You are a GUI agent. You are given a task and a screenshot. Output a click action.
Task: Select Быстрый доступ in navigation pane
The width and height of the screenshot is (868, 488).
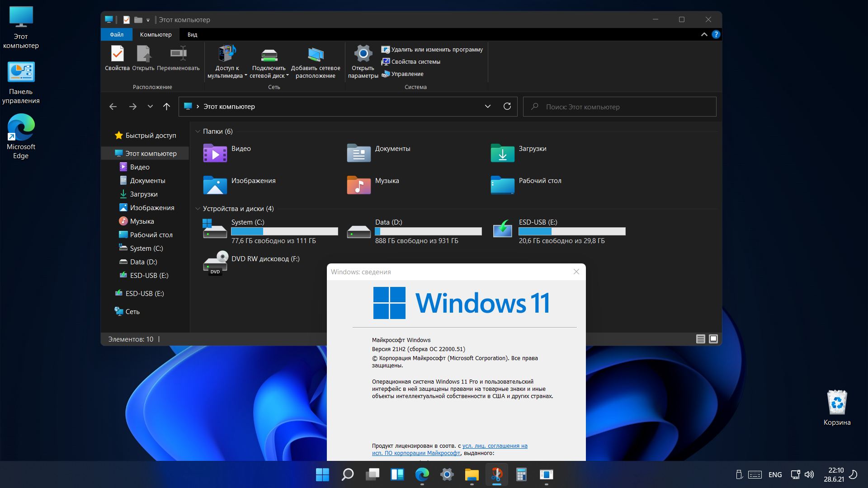146,136
